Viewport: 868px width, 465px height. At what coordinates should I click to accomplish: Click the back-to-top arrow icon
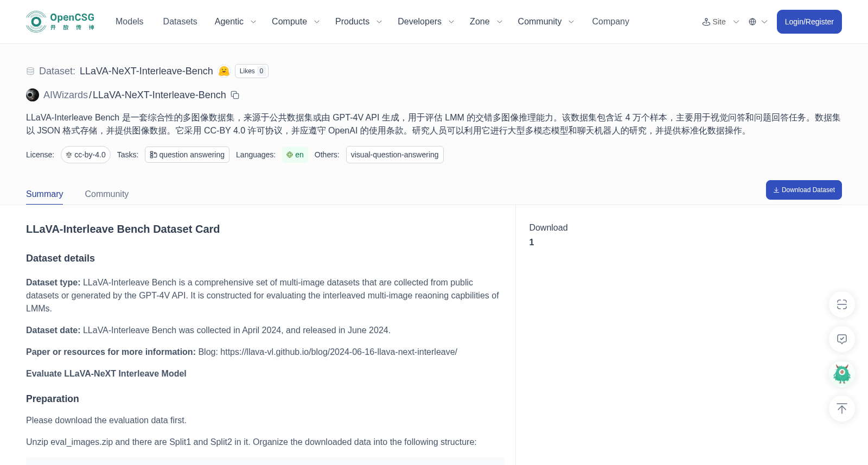tap(842, 409)
